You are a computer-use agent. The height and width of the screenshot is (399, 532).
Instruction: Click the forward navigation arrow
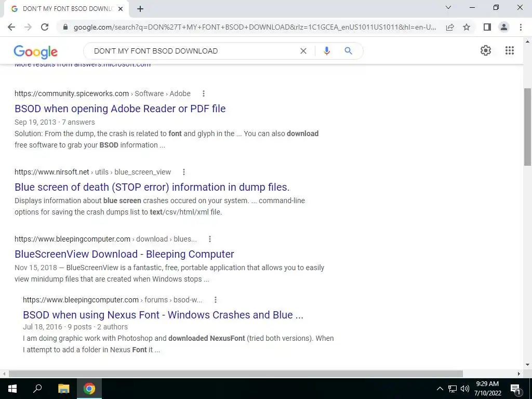(x=28, y=27)
